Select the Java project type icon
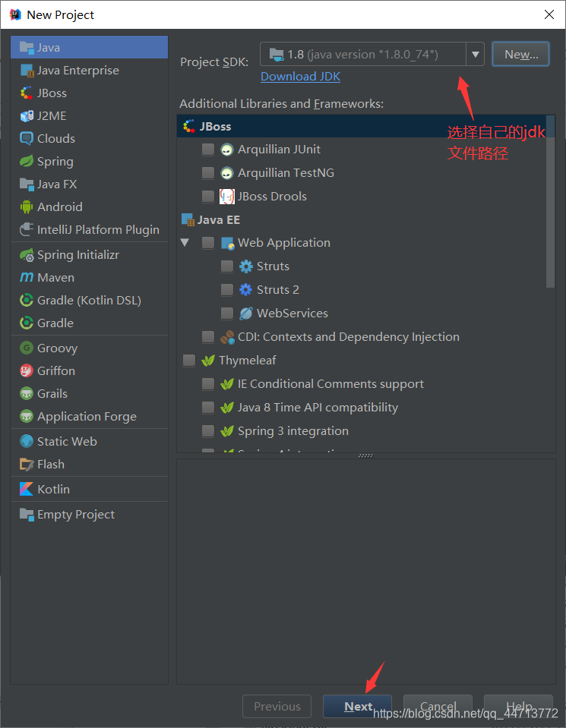Image resolution: width=566 pixels, height=728 pixels. 27,47
